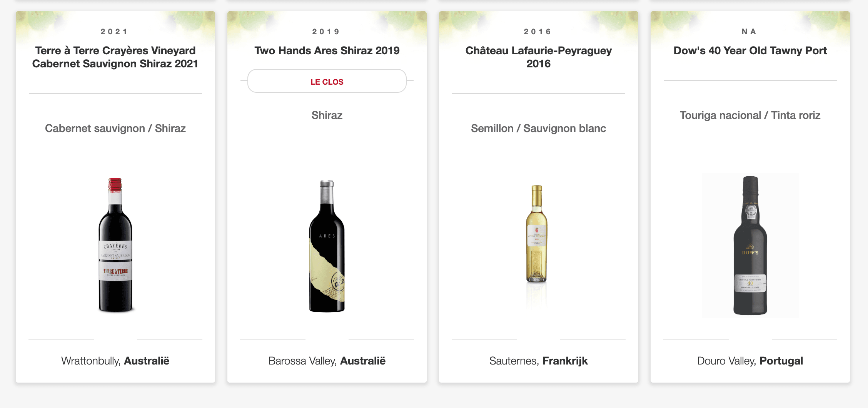The width and height of the screenshot is (868, 408).
Task: Click the Sauternes, Frankrijk region label
Action: tap(538, 361)
